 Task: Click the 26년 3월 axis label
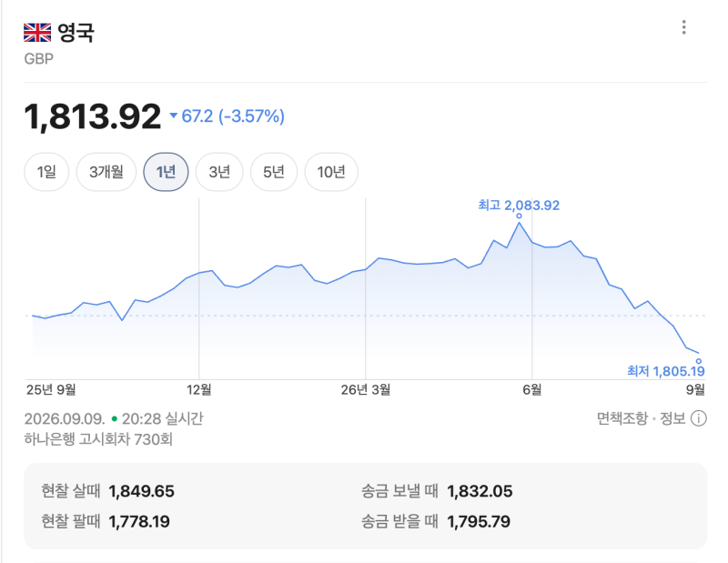pos(366,389)
